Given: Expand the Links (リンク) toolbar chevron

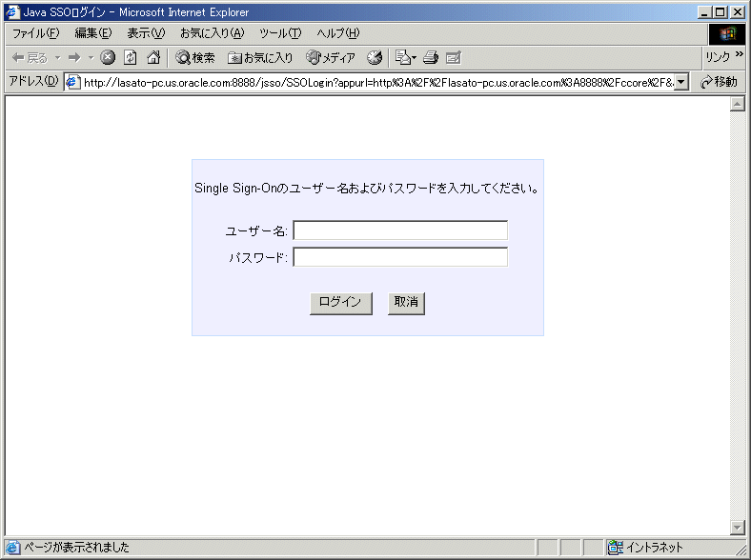Looking at the screenshot, I should pos(739,54).
